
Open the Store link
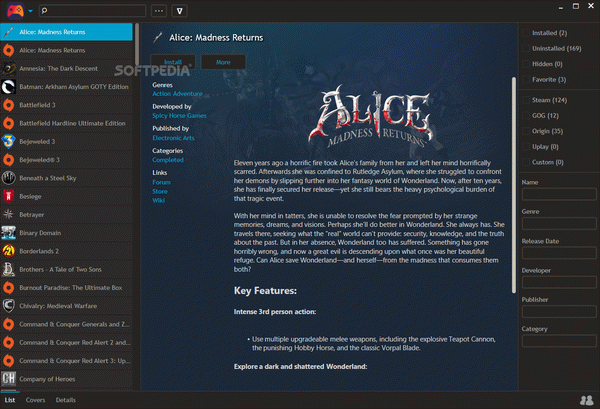pos(160,191)
